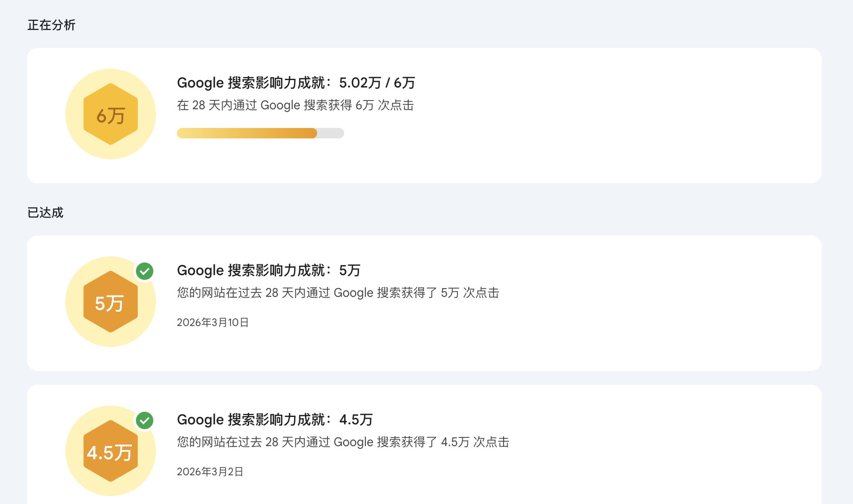This screenshot has width=853, height=504.
Task: Click the 4.5万 hexagon badge icon
Action: (111, 451)
